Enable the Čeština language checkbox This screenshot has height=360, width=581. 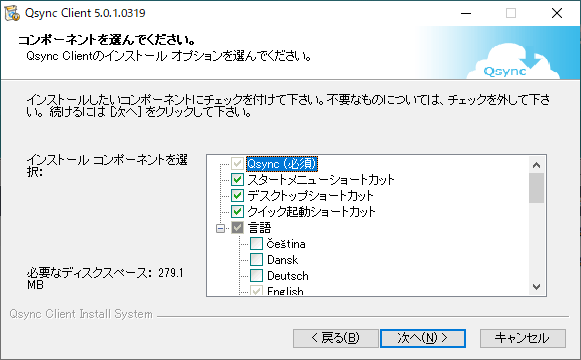point(256,244)
